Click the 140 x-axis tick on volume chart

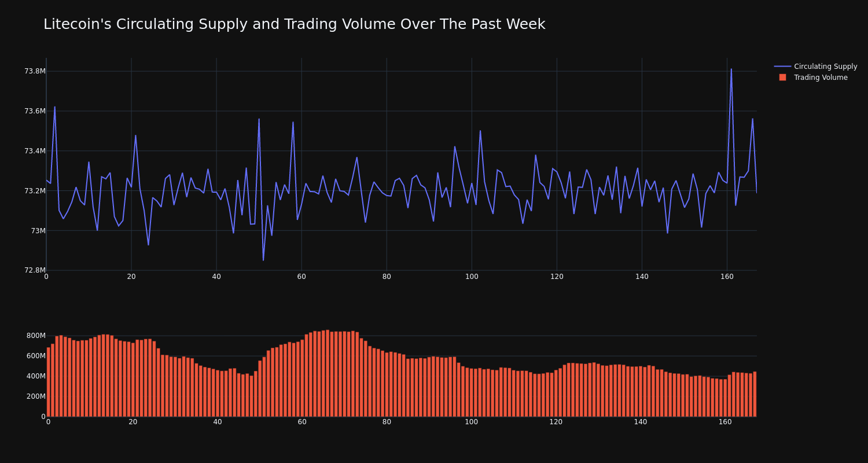click(641, 422)
